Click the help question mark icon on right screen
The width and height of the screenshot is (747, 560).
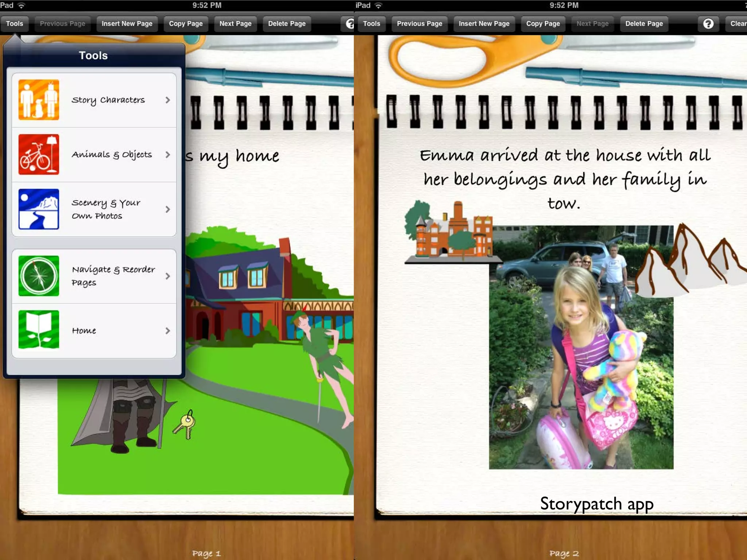(x=708, y=24)
